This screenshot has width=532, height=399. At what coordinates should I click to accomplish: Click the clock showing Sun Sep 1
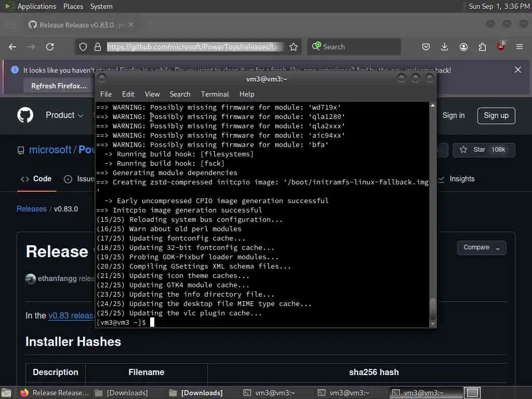499,6
